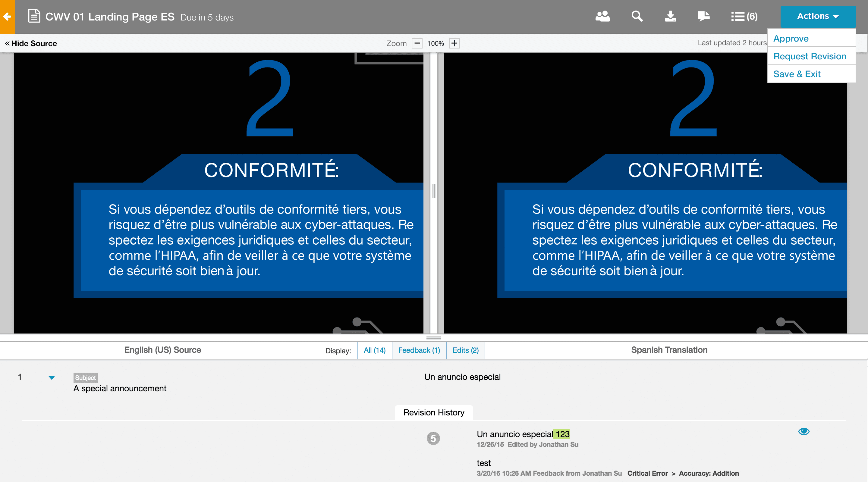
Task: Switch to the Edits (2) tab
Action: point(465,350)
